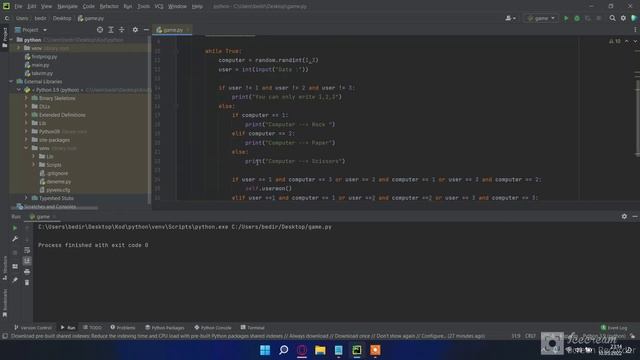Open Version Control tool window
640x360 pixels.
click(x=33, y=328)
